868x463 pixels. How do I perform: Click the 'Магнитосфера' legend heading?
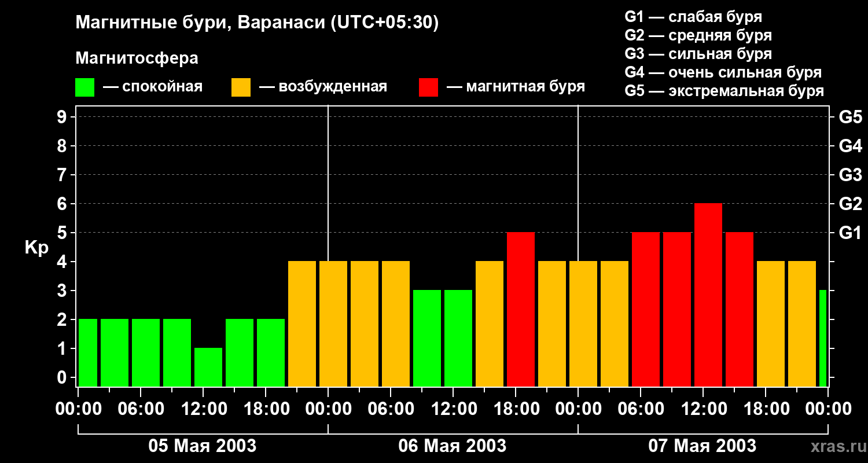pyautogui.click(x=137, y=58)
